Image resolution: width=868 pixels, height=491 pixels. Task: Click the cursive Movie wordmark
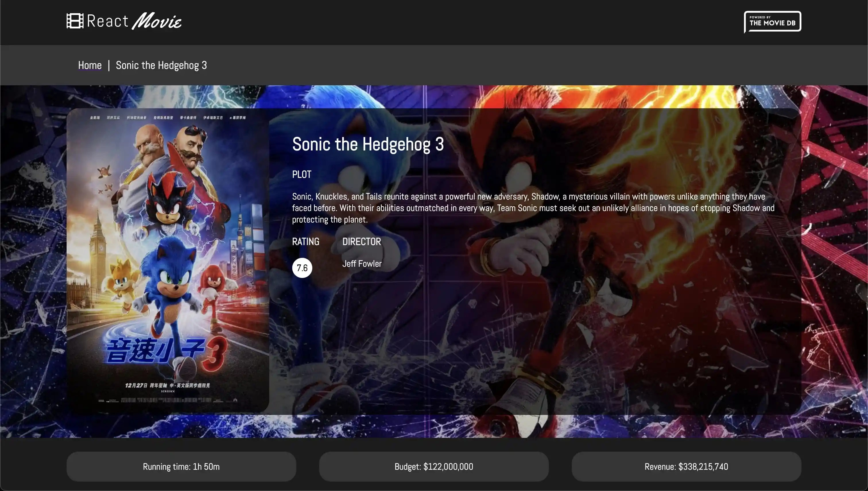(157, 21)
